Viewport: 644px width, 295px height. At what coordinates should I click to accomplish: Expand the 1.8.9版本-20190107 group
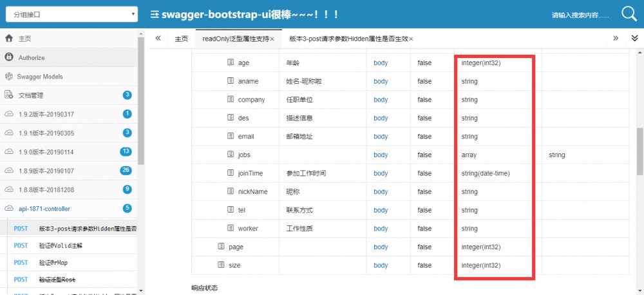tap(69, 171)
